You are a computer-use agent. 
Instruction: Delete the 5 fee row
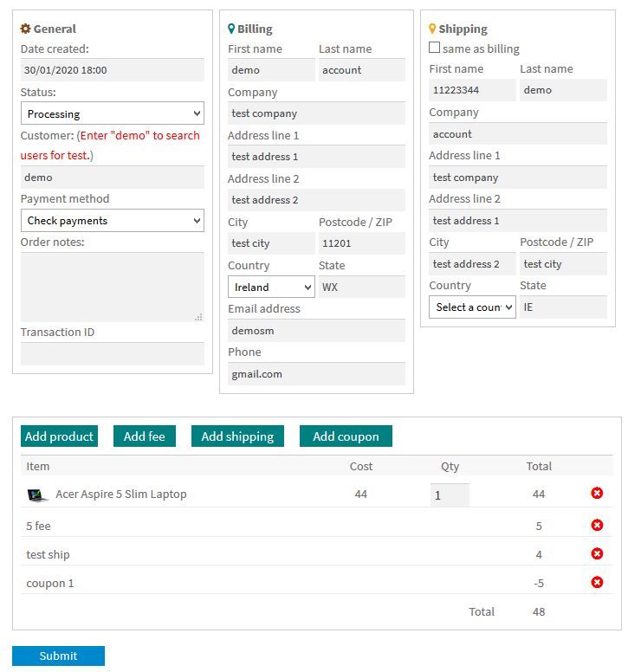[596, 525]
